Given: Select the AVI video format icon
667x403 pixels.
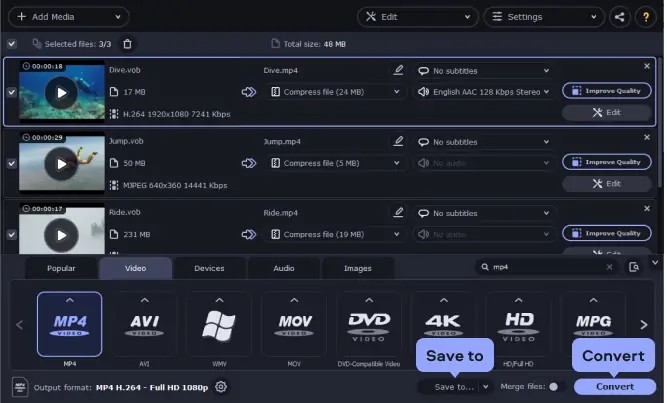Looking at the screenshot, I should point(144,328).
